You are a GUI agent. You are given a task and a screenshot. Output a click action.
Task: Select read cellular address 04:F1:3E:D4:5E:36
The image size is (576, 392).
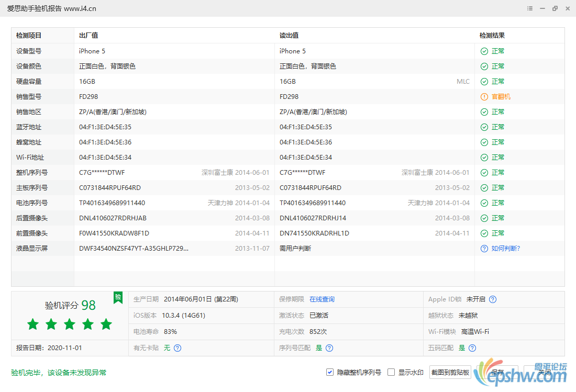pos(306,142)
